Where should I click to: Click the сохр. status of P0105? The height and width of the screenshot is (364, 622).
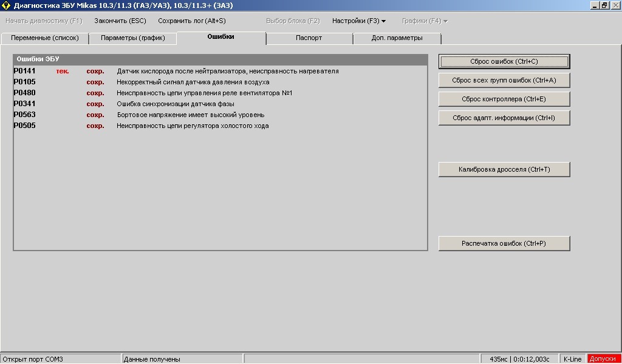pyautogui.click(x=95, y=82)
